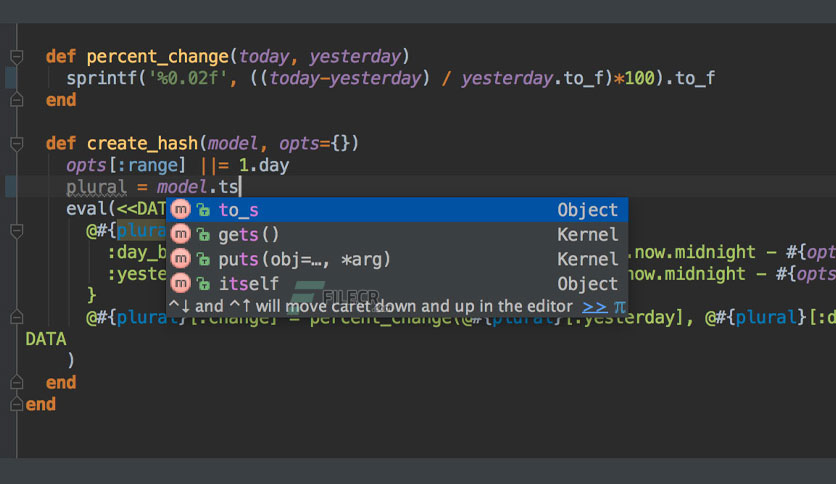Collapse the def percent_change method fold marker
836x484 pixels.
(x=17, y=56)
